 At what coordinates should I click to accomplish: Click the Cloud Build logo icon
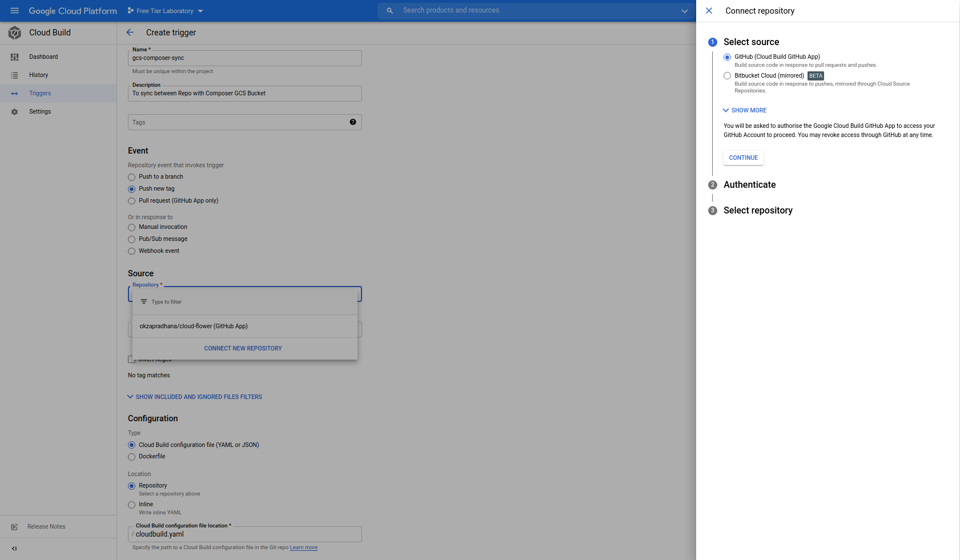15,33
